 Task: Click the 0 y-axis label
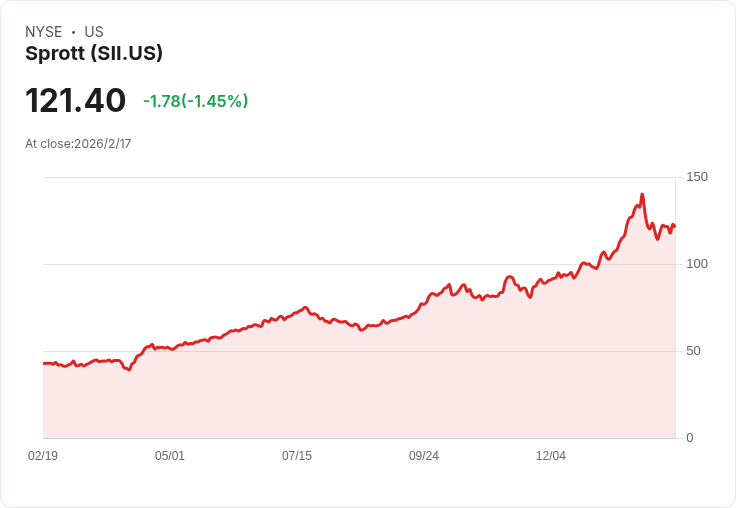click(690, 438)
